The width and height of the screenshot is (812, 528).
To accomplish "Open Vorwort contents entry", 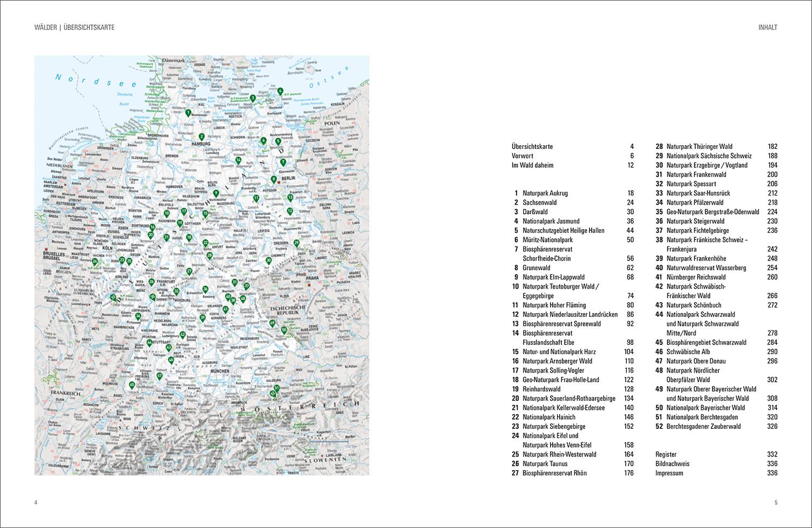I will [573, 155].
